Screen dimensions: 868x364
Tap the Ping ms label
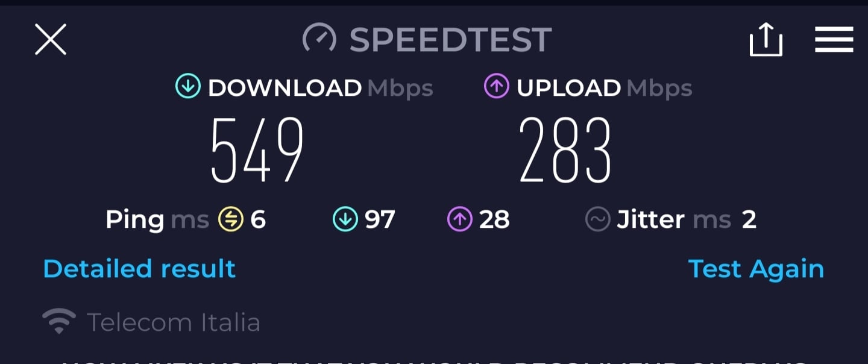pos(157,220)
